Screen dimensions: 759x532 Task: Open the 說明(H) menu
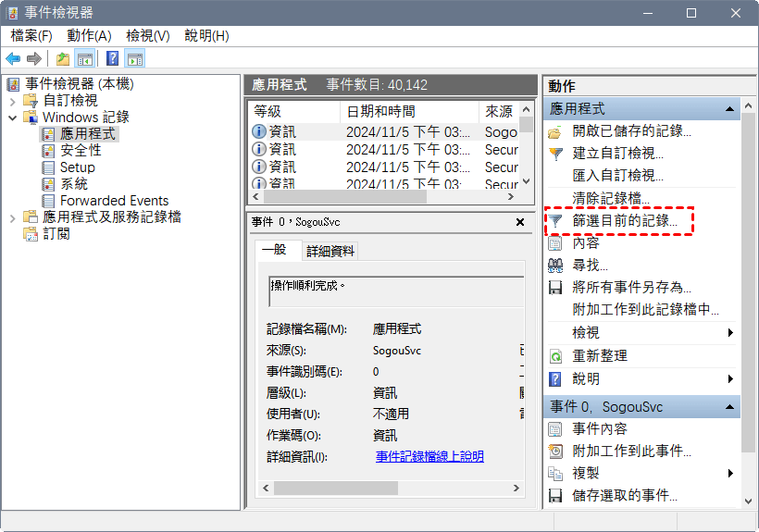point(206,36)
